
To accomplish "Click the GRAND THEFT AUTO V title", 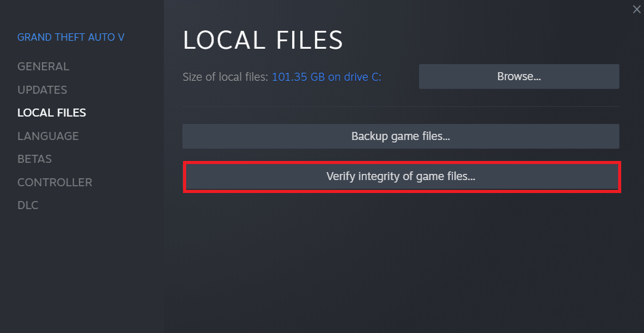I will [x=71, y=37].
